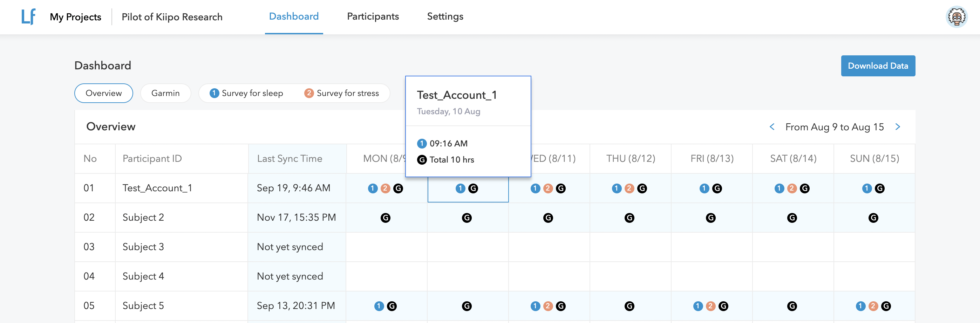Open Pilot of Kiipo Research project link

click(x=172, y=17)
